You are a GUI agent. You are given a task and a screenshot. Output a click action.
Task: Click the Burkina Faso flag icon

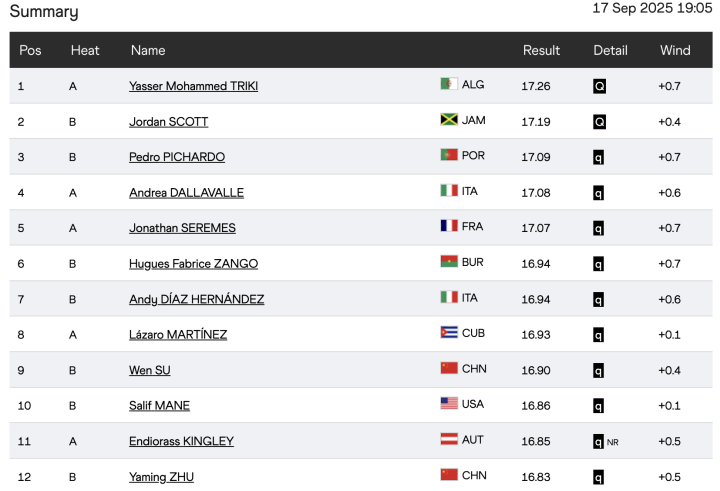(x=449, y=263)
